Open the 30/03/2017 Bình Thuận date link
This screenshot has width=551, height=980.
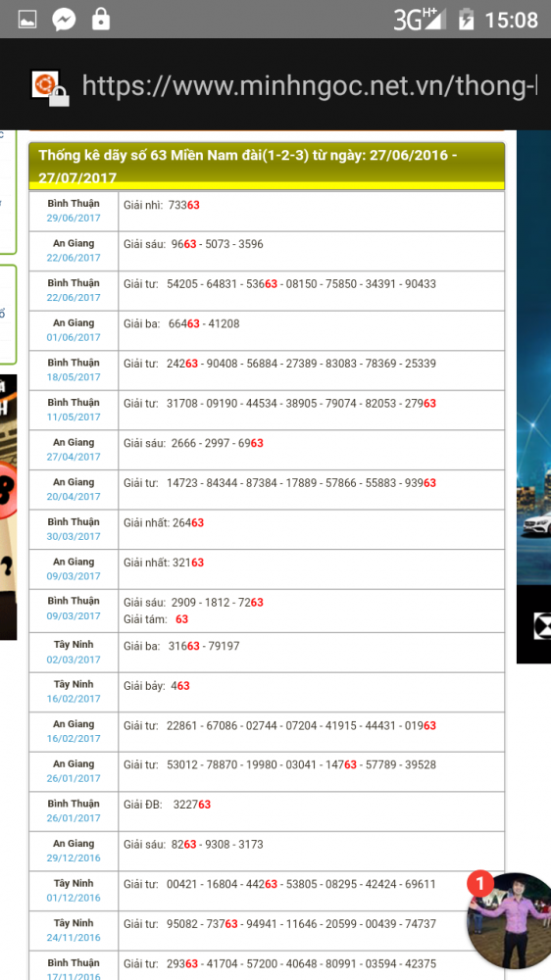[74, 536]
